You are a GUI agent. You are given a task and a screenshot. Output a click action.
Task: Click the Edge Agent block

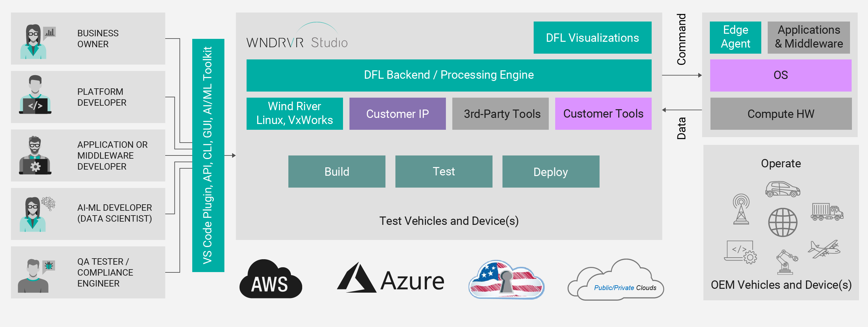[735, 37]
